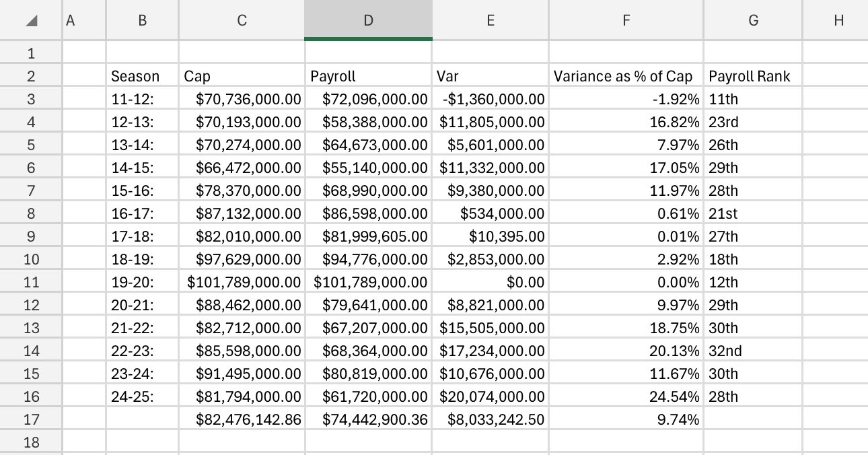This screenshot has height=455, width=868.
Task: Select row 1 header
Action: pyautogui.click(x=31, y=53)
